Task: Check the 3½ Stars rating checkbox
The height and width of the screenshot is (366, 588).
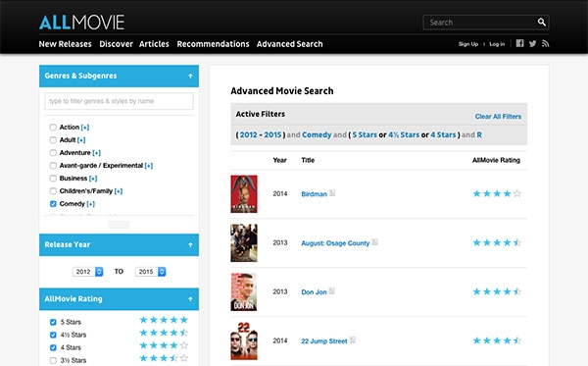Action: [x=53, y=360]
